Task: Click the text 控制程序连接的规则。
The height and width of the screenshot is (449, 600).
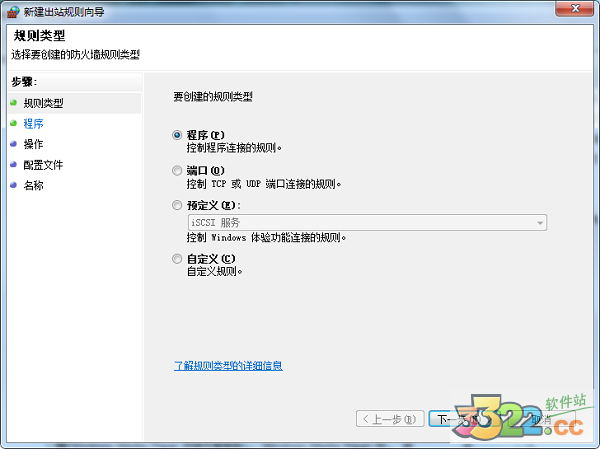Action: [234, 148]
